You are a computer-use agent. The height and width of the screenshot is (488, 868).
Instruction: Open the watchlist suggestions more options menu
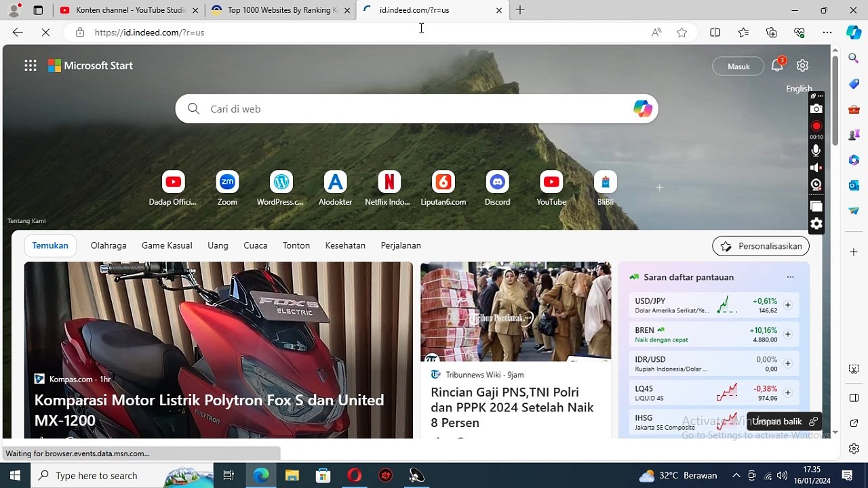[790, 277]
